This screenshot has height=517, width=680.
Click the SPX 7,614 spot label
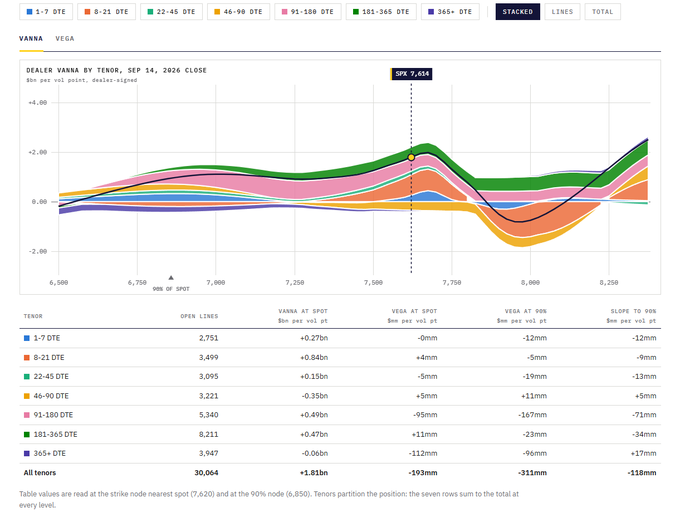point(411,74)
